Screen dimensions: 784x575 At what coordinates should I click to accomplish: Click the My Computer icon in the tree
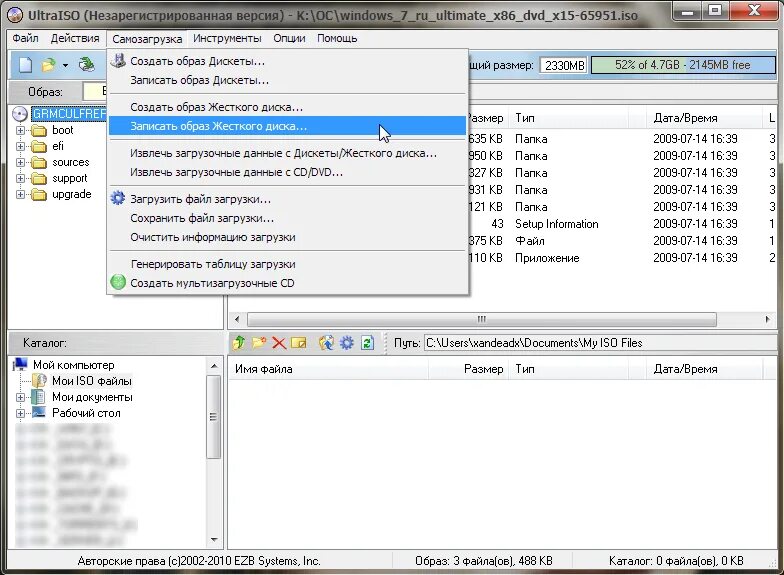coord(20,364)
